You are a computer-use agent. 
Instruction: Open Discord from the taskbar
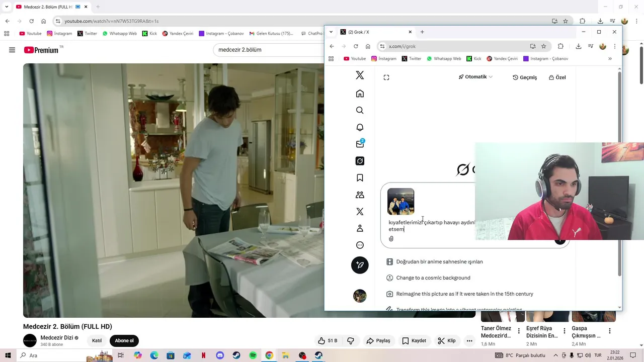220,355
